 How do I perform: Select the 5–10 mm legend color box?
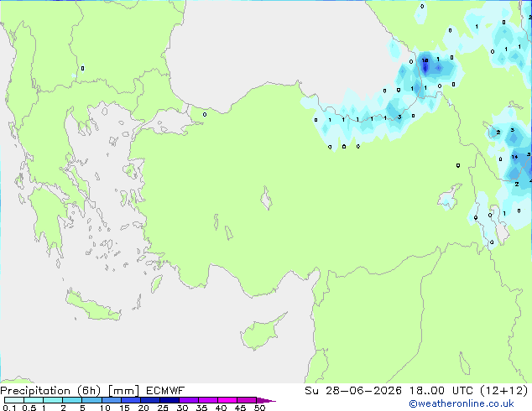click(x=91, y=400)
